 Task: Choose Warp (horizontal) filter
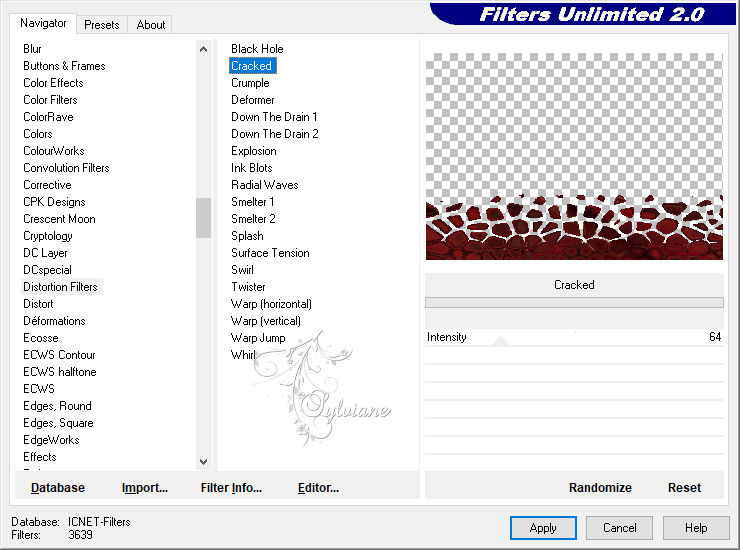(271, 304)
